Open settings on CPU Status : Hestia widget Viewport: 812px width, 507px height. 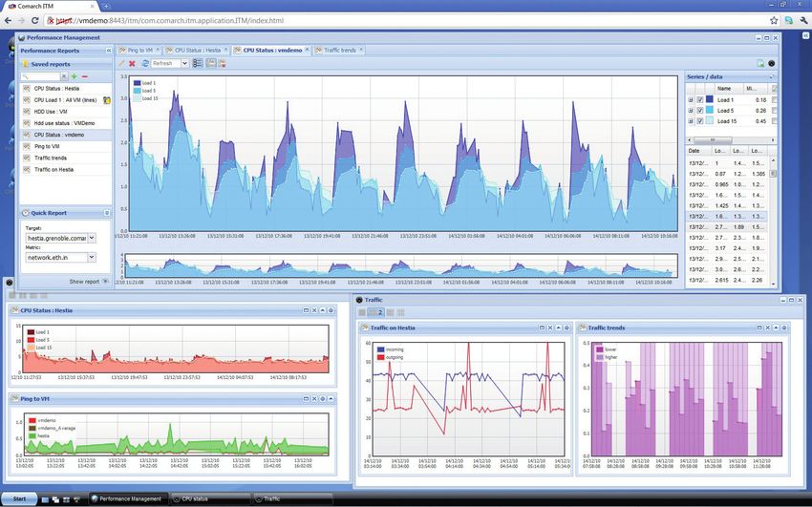(x=331, y=310)
